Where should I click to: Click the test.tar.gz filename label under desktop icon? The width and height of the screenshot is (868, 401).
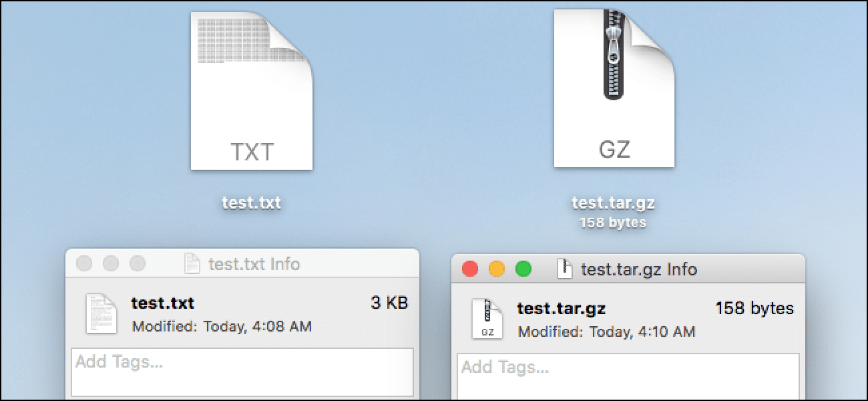(614, 203)
